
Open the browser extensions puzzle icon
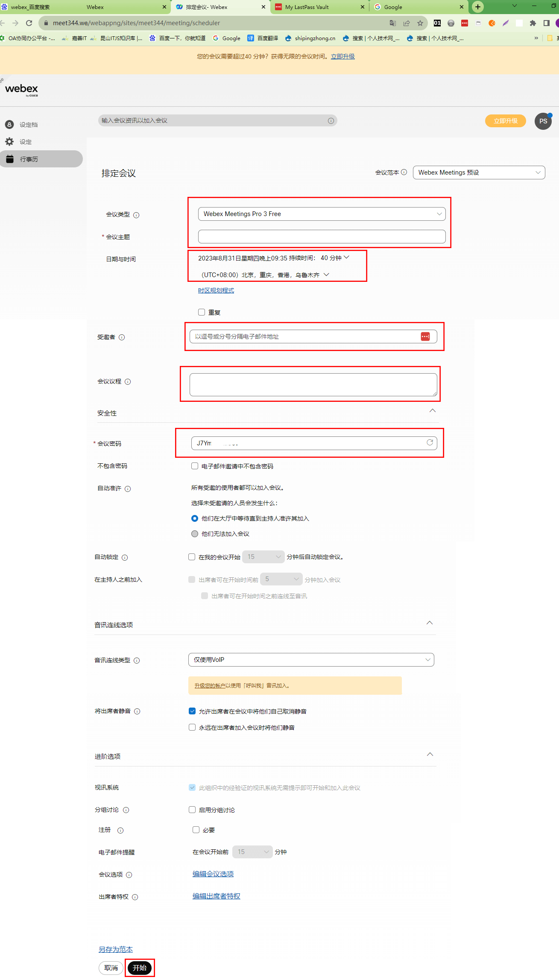point(533,23)
